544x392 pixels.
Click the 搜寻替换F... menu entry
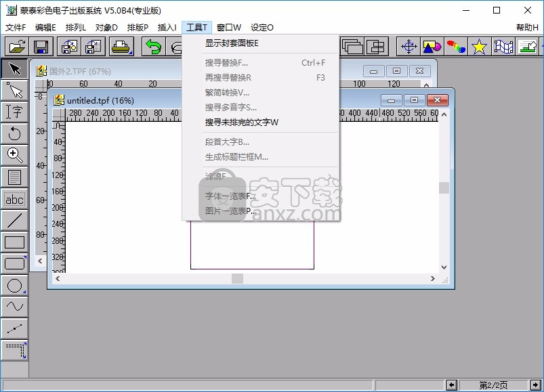(261, 63)
